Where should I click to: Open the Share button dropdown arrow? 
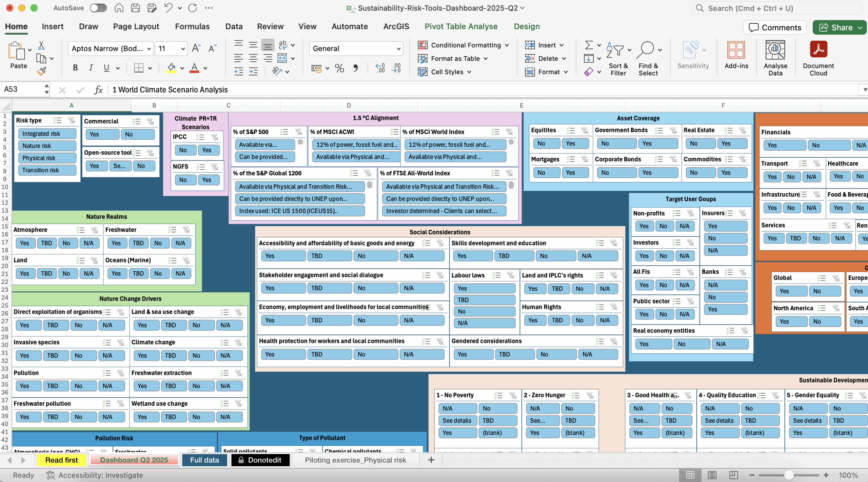[860, 28]
